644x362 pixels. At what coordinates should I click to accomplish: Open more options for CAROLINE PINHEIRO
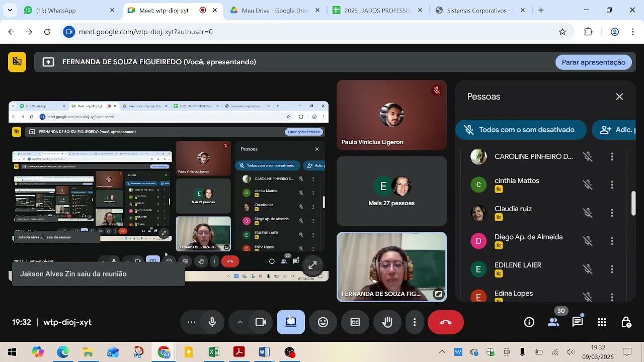pos(612,157)
